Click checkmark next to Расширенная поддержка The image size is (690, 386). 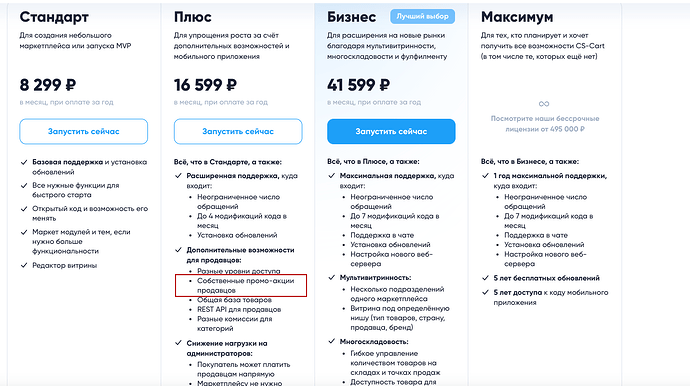tap(178, 176)
